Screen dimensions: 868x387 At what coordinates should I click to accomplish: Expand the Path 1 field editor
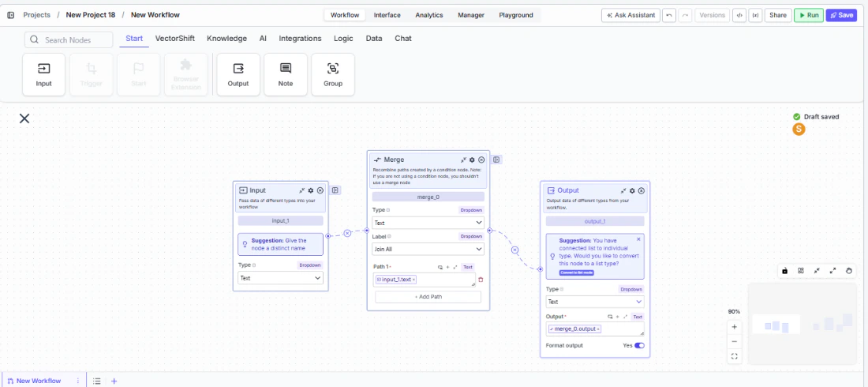455,267
